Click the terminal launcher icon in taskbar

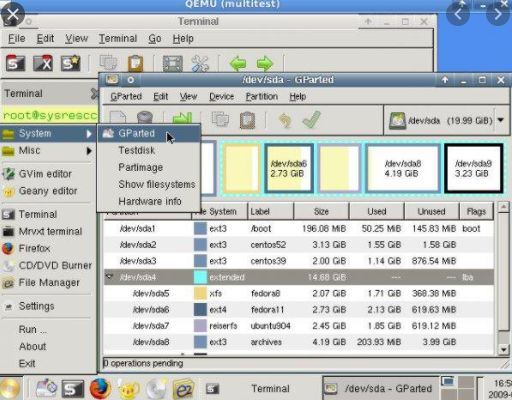(x=73, y=389)
